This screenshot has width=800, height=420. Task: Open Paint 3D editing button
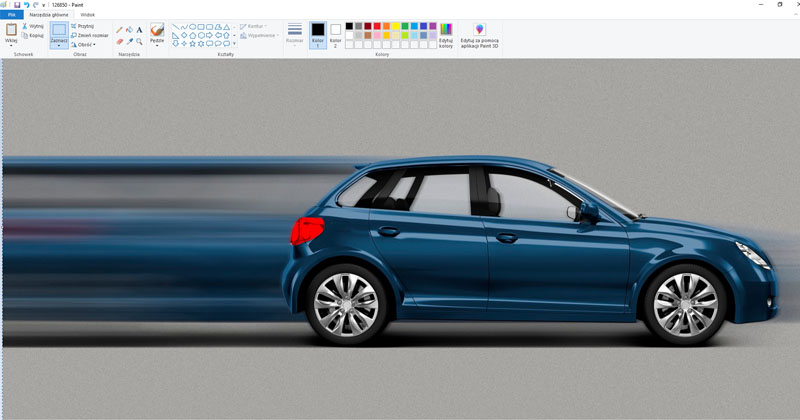pos(479,35)
